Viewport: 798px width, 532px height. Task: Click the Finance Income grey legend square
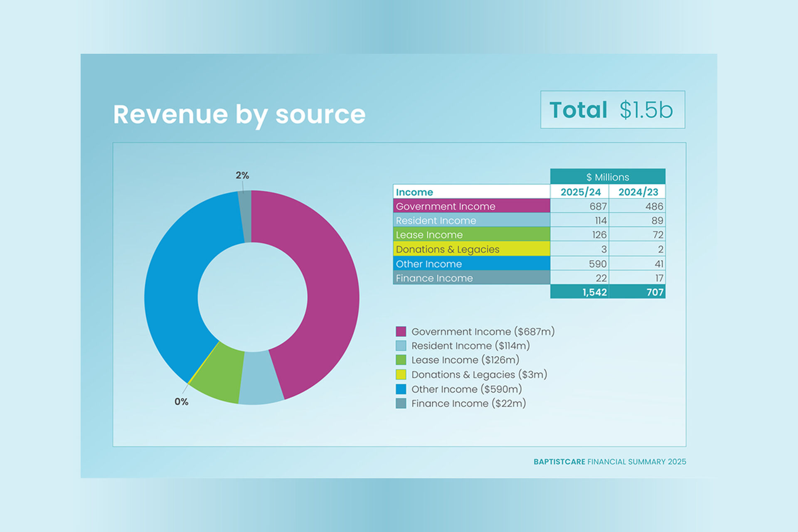[401, 403]
